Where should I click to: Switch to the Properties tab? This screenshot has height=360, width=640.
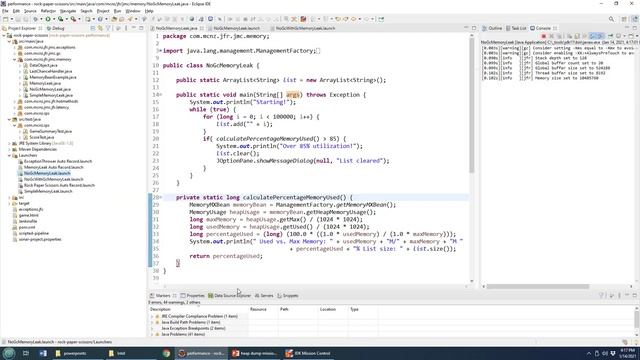192,296
